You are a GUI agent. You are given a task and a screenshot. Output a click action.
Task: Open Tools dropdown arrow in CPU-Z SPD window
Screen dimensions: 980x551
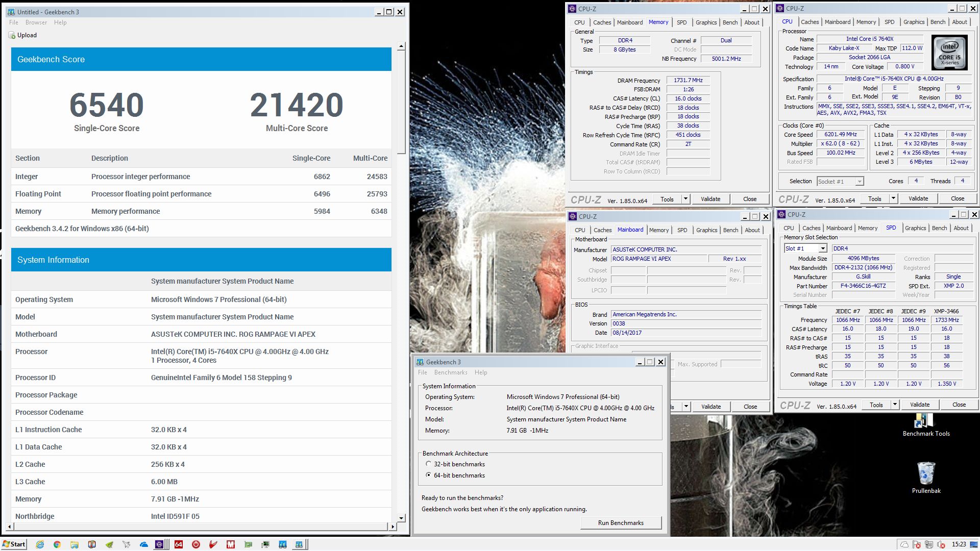[x=895, y=405]
